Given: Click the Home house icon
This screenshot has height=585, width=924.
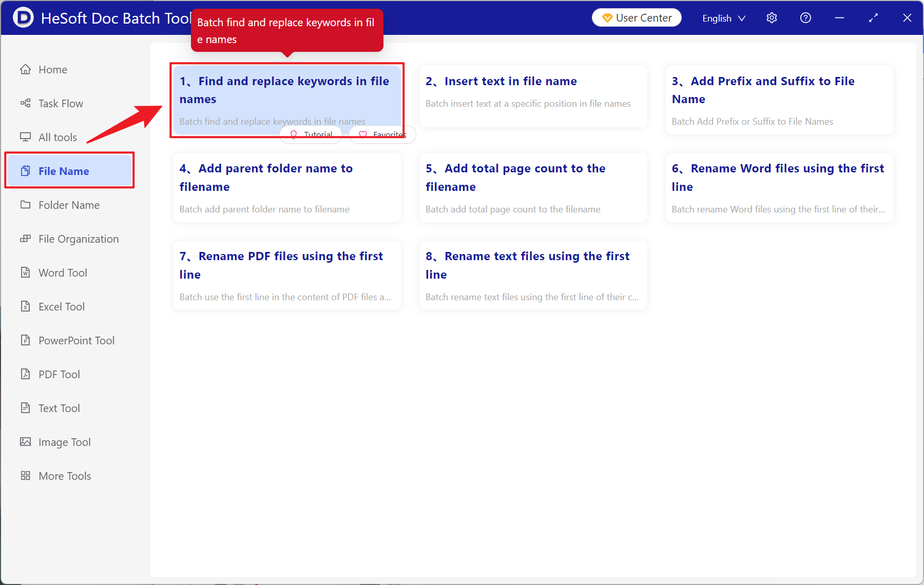Looking at the screenshot, I should pyautogui.click(x=25, y=69).
